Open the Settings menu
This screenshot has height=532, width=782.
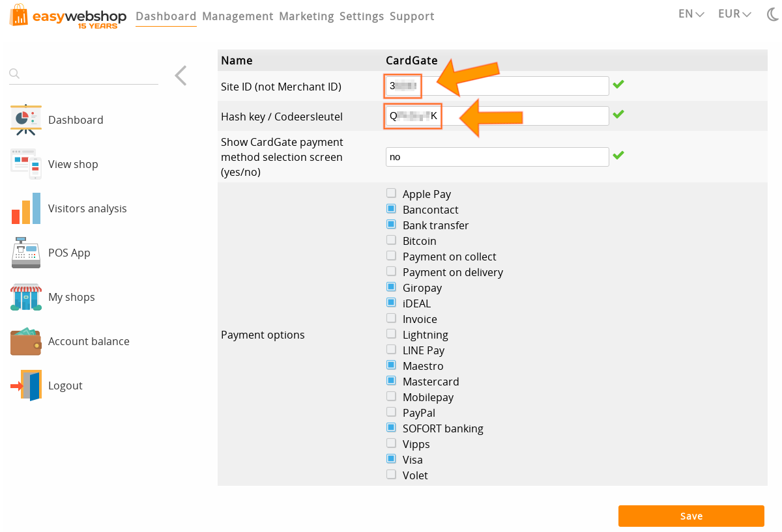point(362,16)
